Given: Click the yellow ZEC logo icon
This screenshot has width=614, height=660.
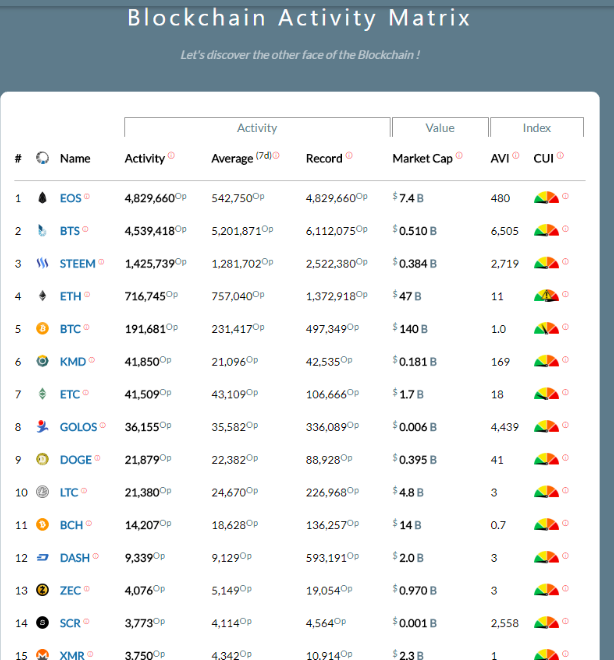Looking at the screenshot, I should click(x=42, y=590).
